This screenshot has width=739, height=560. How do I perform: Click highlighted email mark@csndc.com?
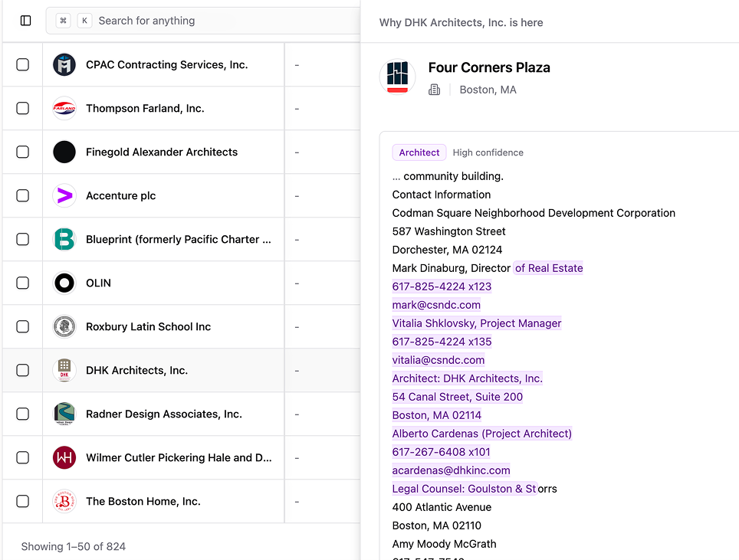click(436, 305)
